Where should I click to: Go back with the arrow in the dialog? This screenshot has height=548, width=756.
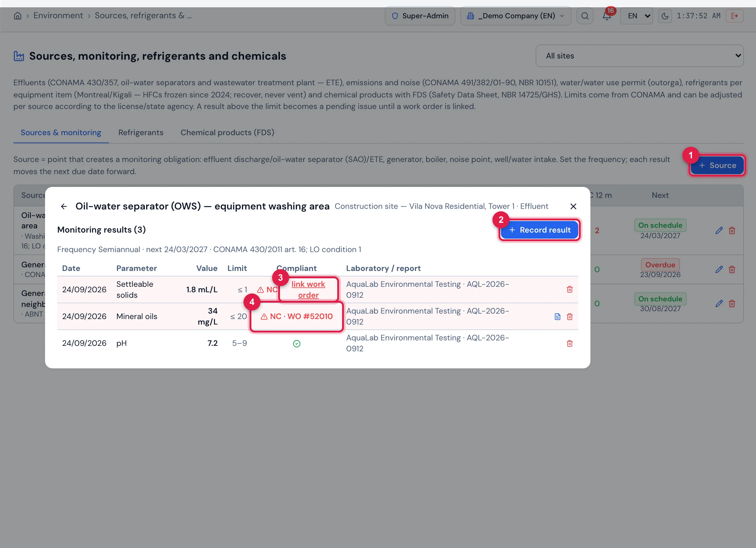click(x=64, y=206)
